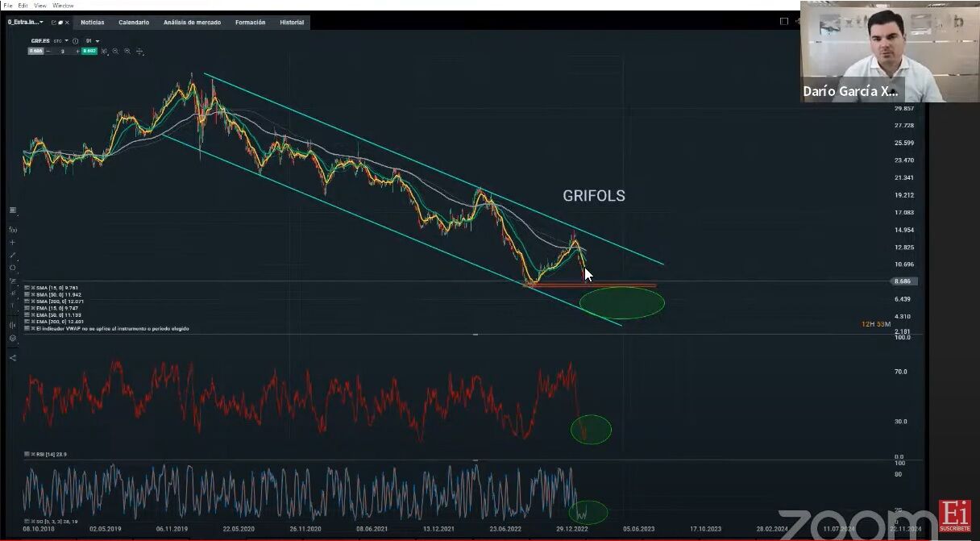
Task: Select the crosshair cursor tool
Action: [x=139, y=51]
